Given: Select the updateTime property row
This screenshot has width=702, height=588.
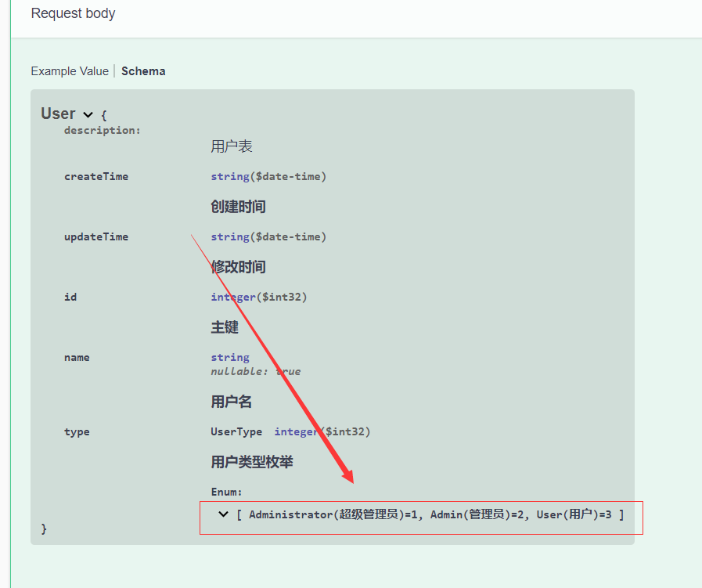Looking at the screenshot, I should pyautogui.click(x=96, y=236).
